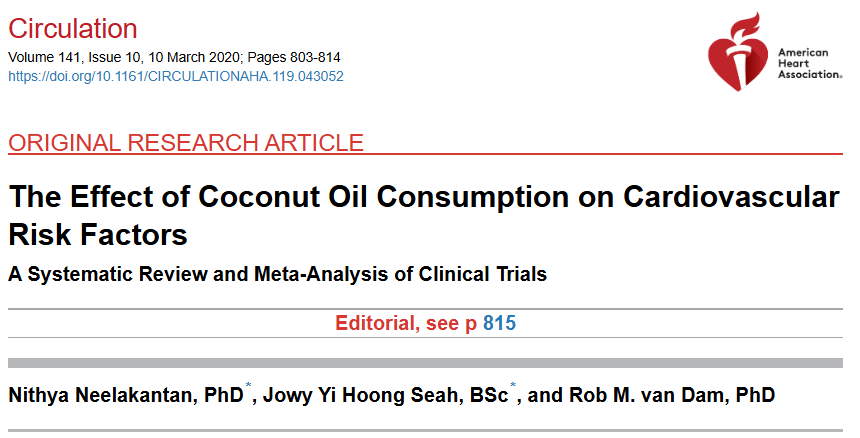Click the Volume 141, Issue 10 citation line
This screenshot has height=438, width=860.
click(x=174, y=58)
